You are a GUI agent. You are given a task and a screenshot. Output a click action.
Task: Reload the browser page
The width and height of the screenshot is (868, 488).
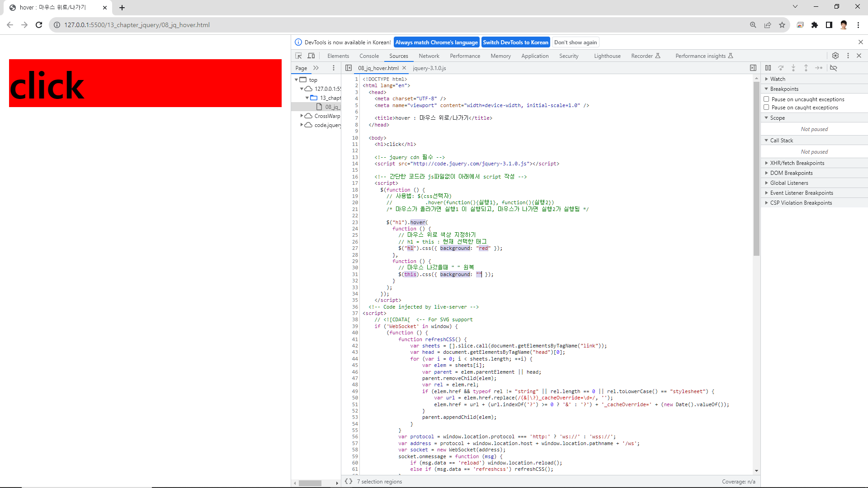39,25
